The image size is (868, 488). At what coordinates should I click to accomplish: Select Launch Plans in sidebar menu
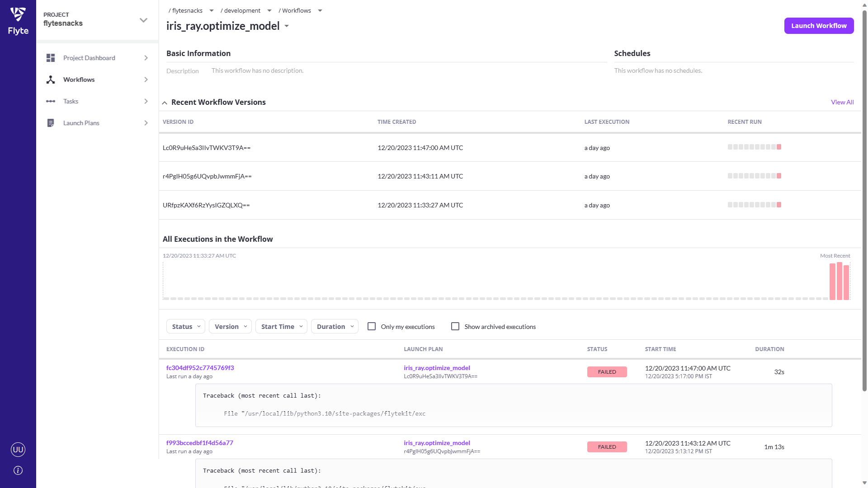point(81,123)
